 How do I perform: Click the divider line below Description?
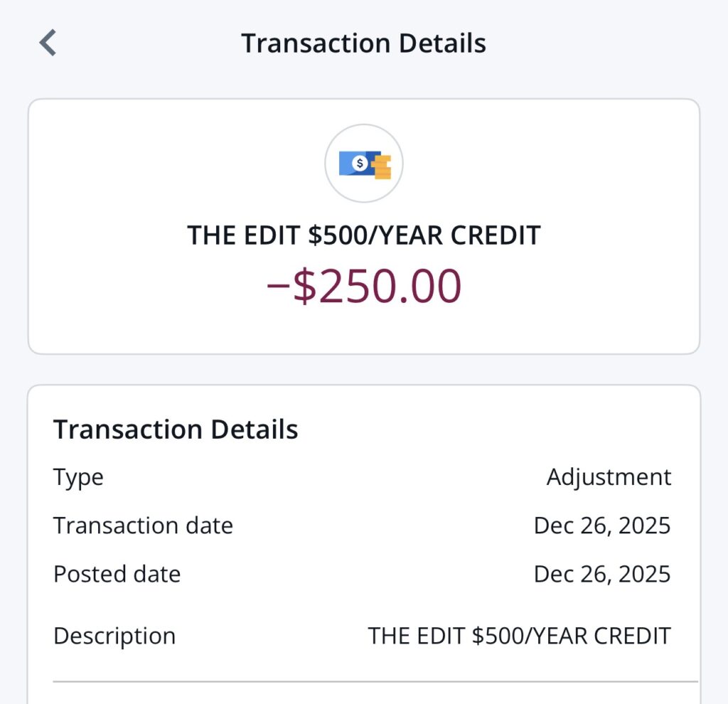point(375,681)
